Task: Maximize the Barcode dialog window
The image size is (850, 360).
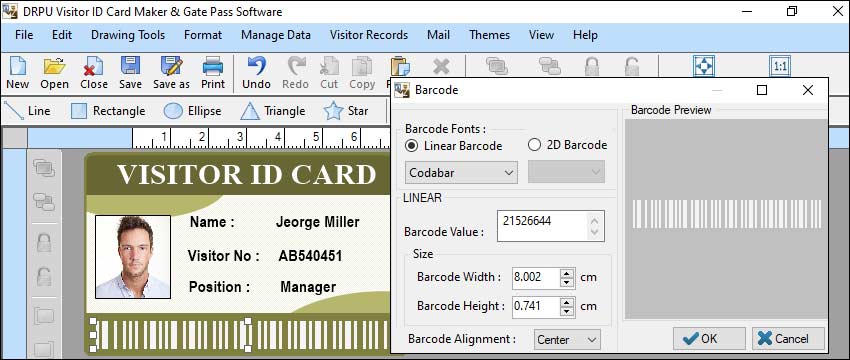Action: (x=762, y=91)
